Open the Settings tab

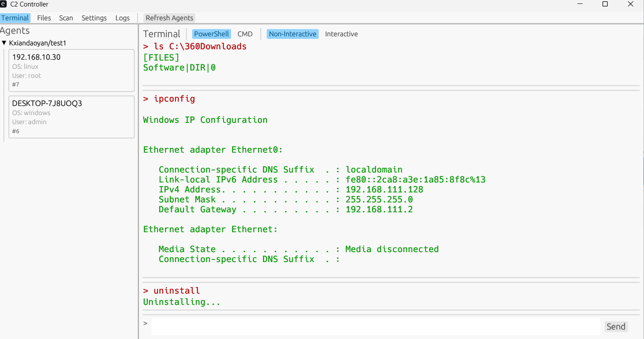click(94, 18)
